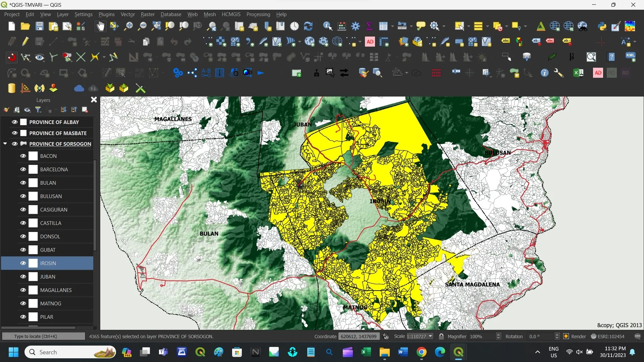Toggle visibility of PROVINCE OF ALBAY layer
644x362 pixels.
[x=14, y=122]
